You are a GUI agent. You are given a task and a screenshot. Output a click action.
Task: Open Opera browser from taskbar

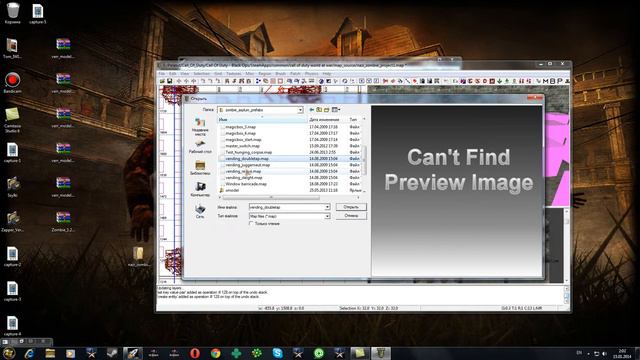195,353
